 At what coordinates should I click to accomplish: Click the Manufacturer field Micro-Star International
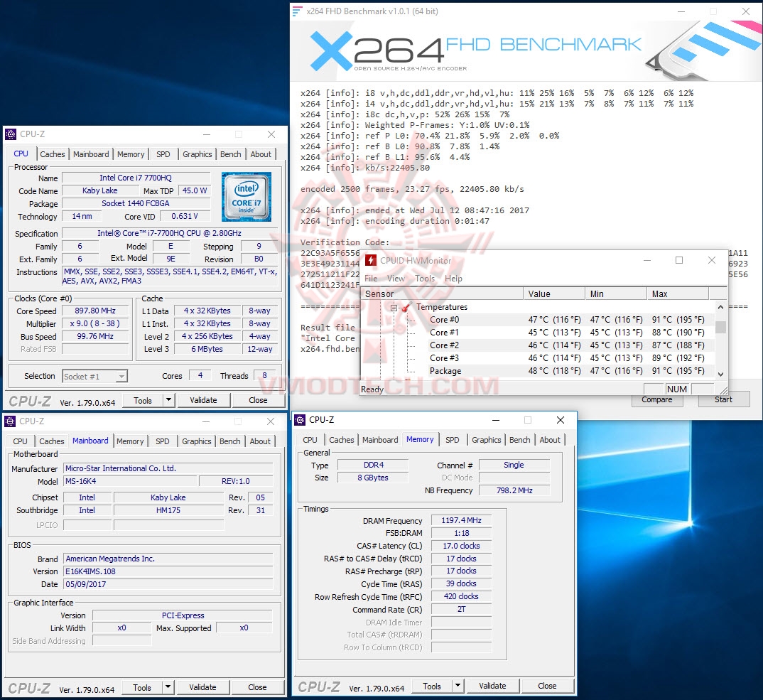(168, 468)
